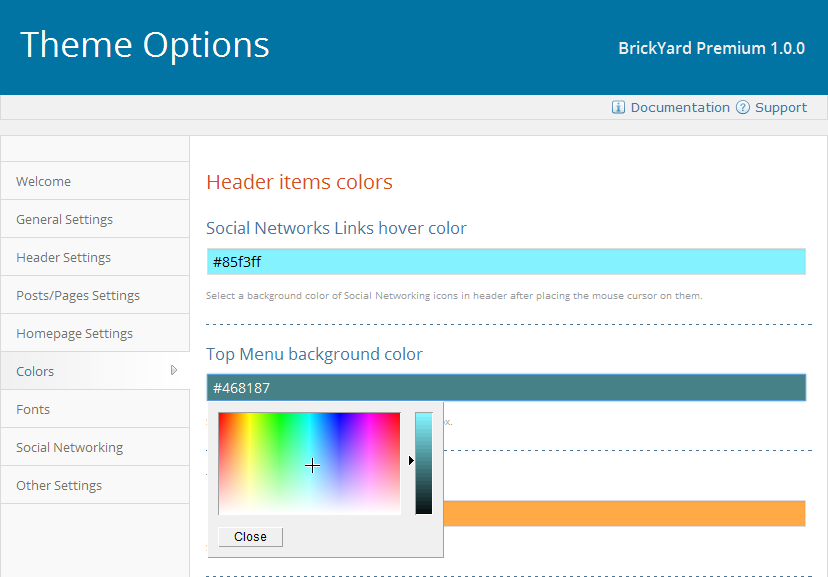Click the arrow next to Colors
This screenshot has height=577, width=828.
coord(174,370)
